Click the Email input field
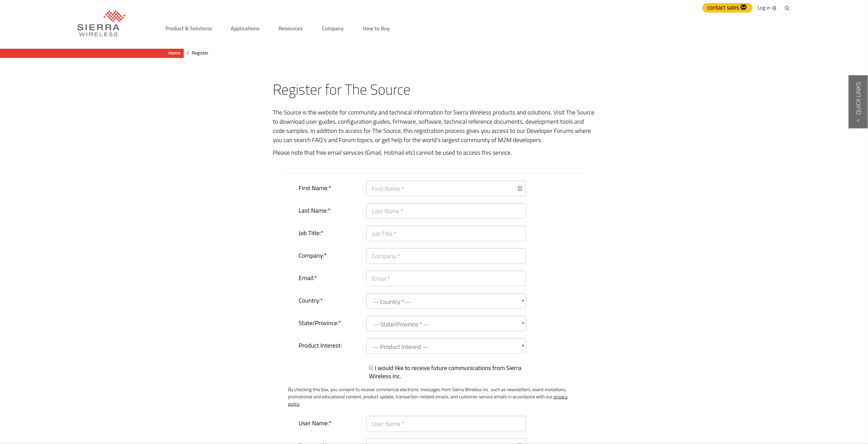The image size is (868, 444). (445, 278)
